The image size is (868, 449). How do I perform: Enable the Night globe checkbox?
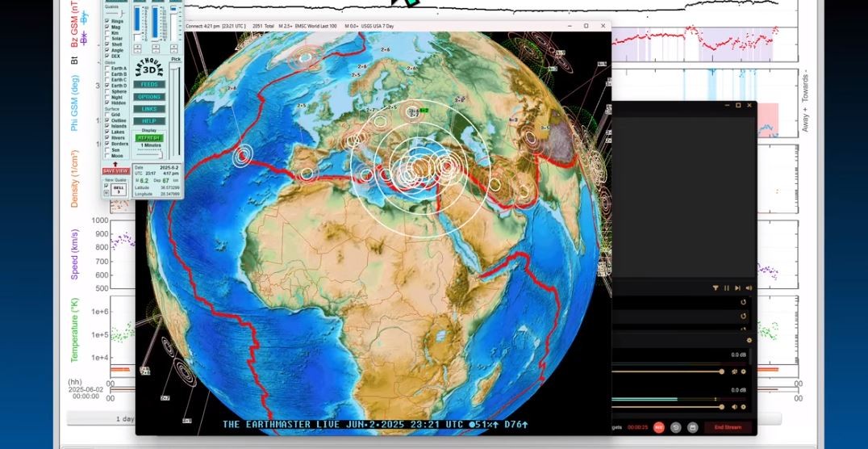107,98
